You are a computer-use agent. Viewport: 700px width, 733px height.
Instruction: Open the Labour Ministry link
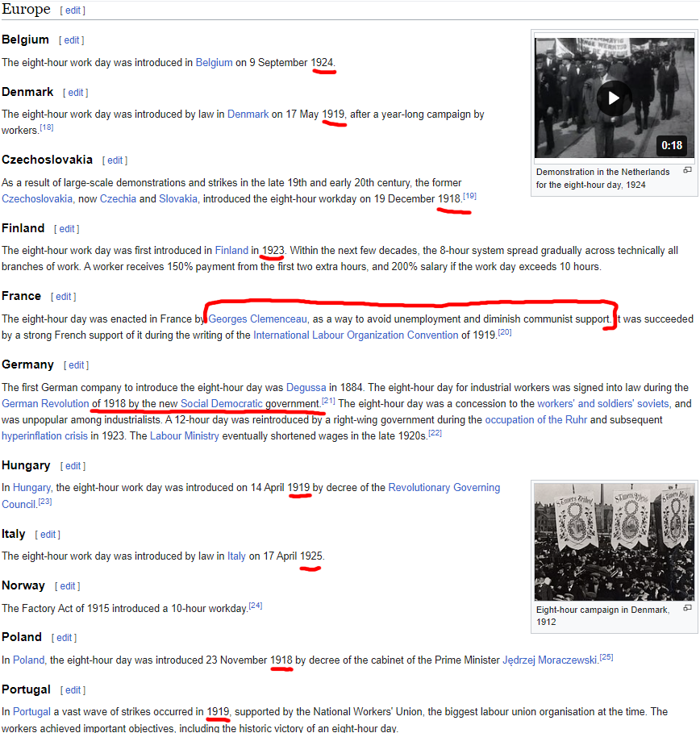click(184, 436)
